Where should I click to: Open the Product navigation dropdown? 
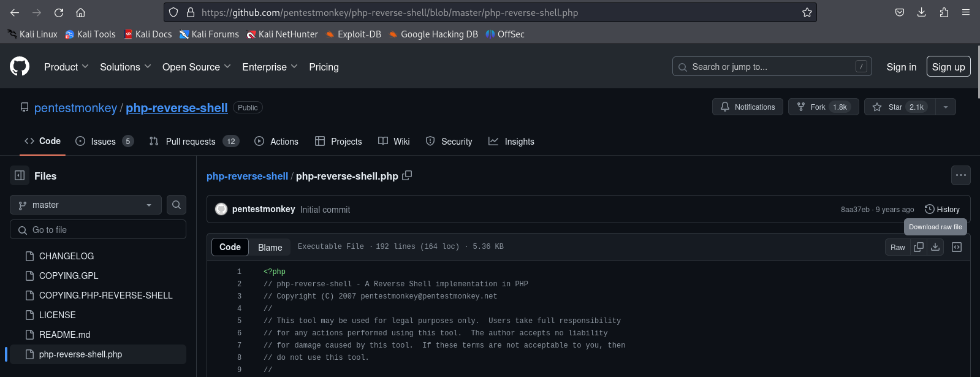click(66, 67)
